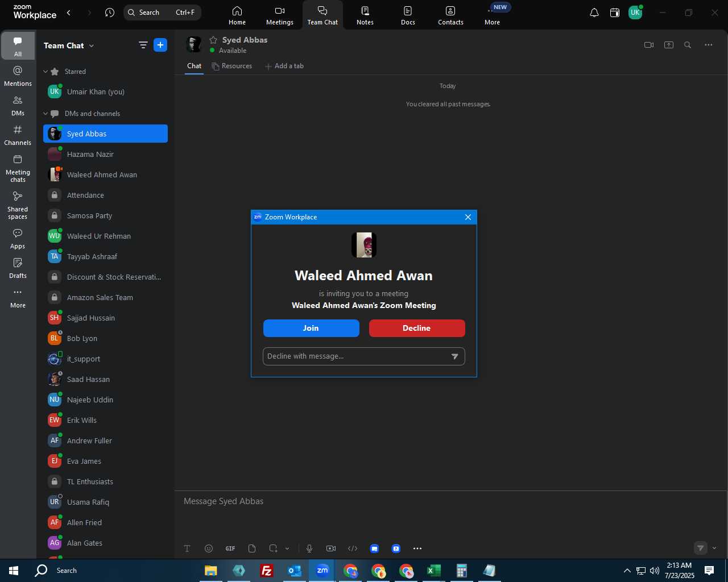Record an audio message

pos(309,548)
